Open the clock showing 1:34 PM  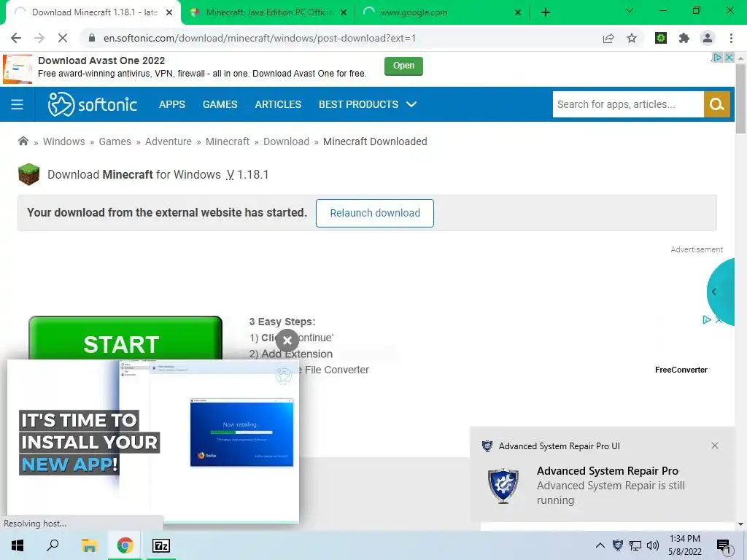[684, 545]
